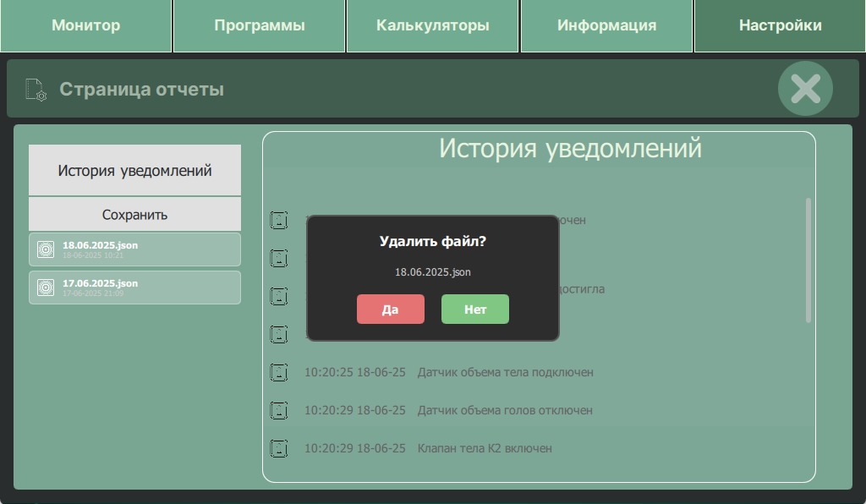The width and height of the screenshot is (866, 504).
Task: Click timestamp 10:20:25 18-06-25
Action: coord(354,372)
